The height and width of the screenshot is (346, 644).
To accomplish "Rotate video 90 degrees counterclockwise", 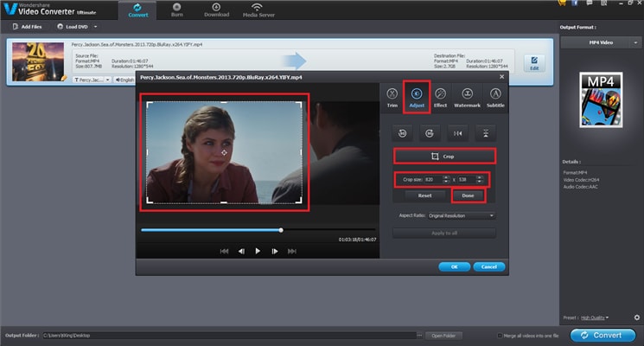I will pos(403,133).
